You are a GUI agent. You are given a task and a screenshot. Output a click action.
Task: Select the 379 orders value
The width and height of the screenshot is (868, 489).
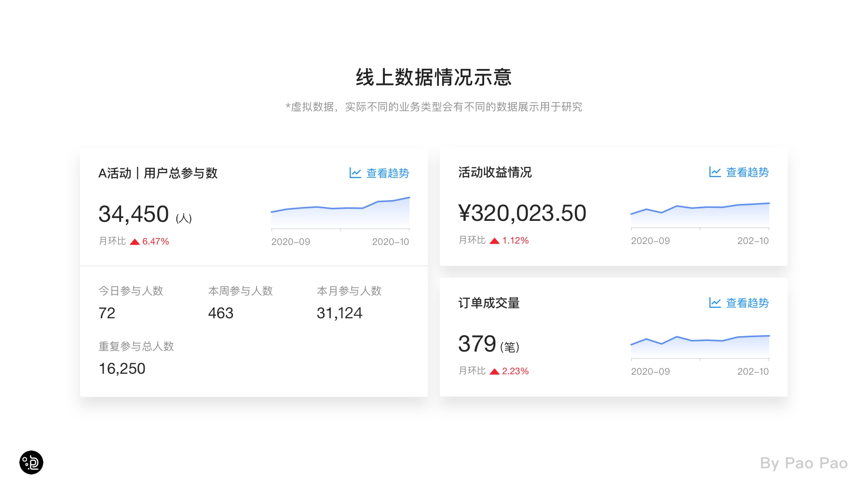477,344
